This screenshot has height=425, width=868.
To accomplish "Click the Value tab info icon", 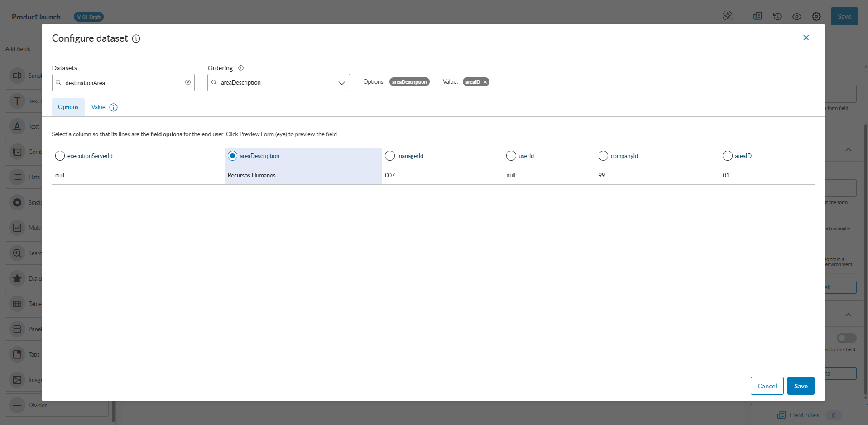I will point(114,107).
